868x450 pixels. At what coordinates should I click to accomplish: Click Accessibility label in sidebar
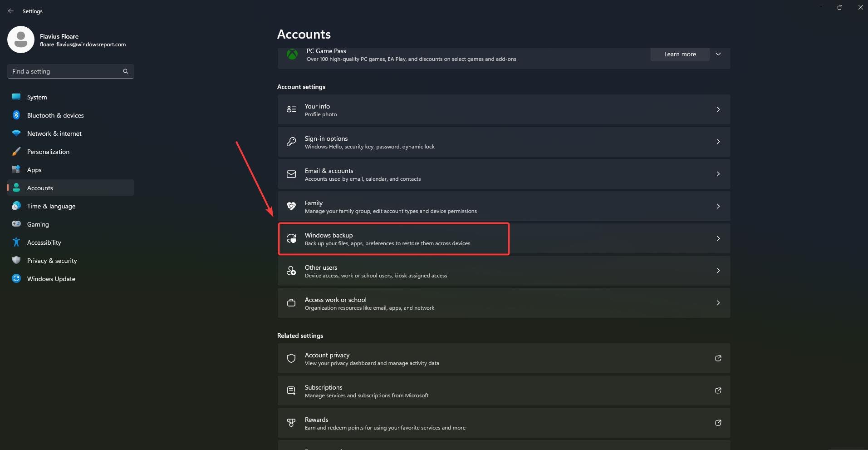point(44,242)
